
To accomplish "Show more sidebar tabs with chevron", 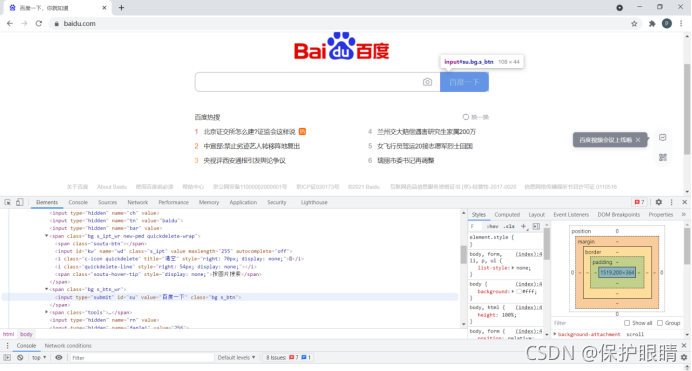I will click(x=684, y=214).
